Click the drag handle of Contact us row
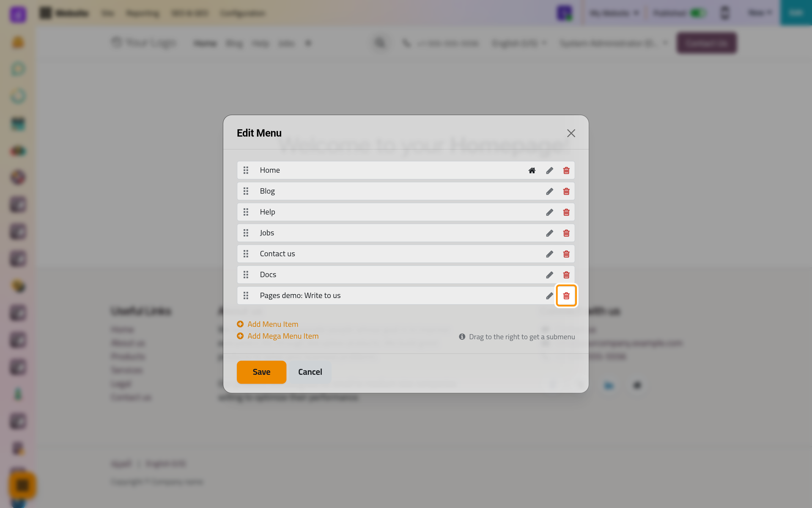The width and height of the screenshot is (812, 508). (246, 254)
